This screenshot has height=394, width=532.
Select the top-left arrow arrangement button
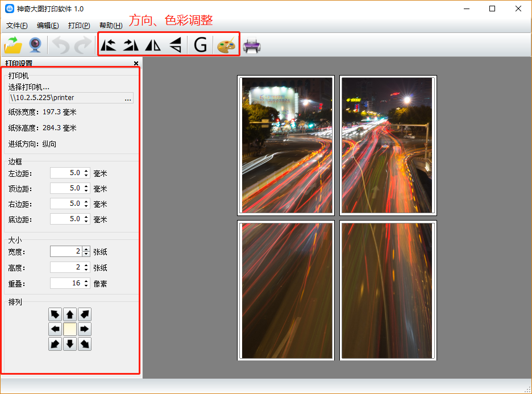[x=55, y=314]
